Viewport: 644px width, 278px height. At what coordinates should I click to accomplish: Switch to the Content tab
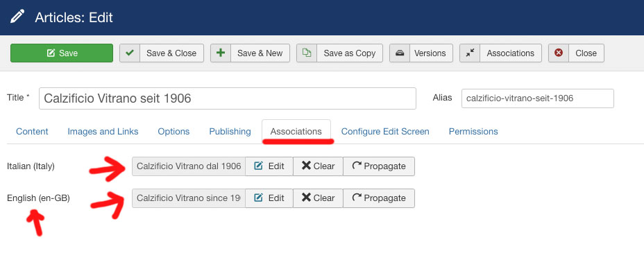[32, 131]
